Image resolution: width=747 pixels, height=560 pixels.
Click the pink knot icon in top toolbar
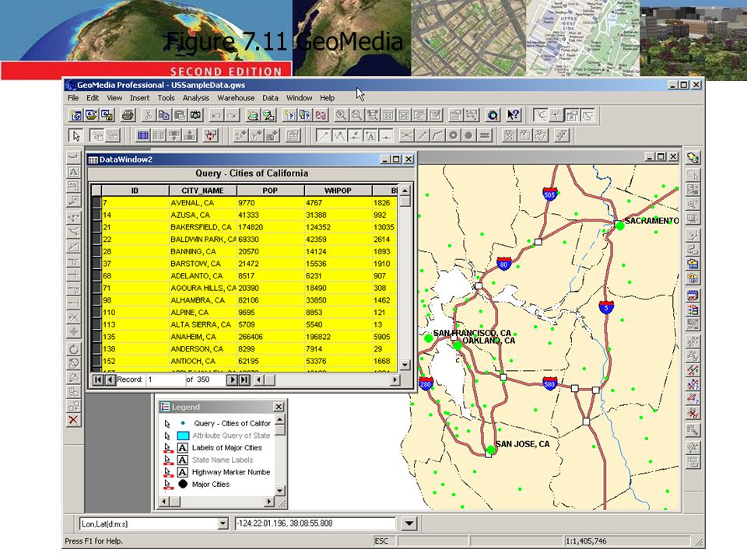tap(321, 115)
